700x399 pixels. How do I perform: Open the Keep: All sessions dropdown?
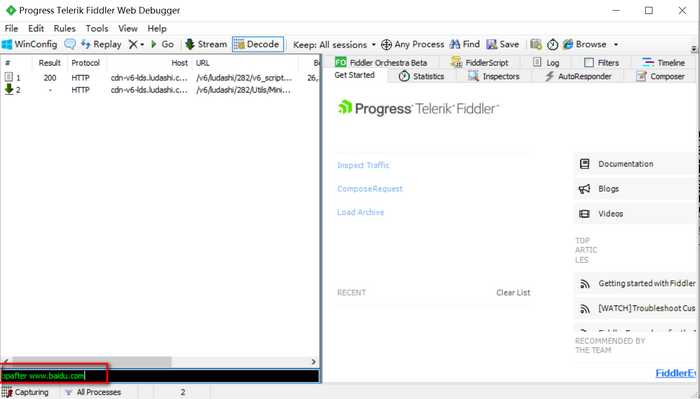point(334,45)
